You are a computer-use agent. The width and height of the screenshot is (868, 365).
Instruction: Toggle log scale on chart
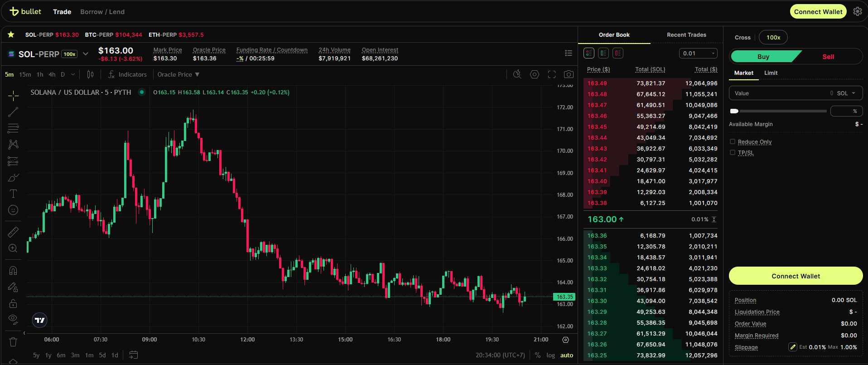click(550, 355)
